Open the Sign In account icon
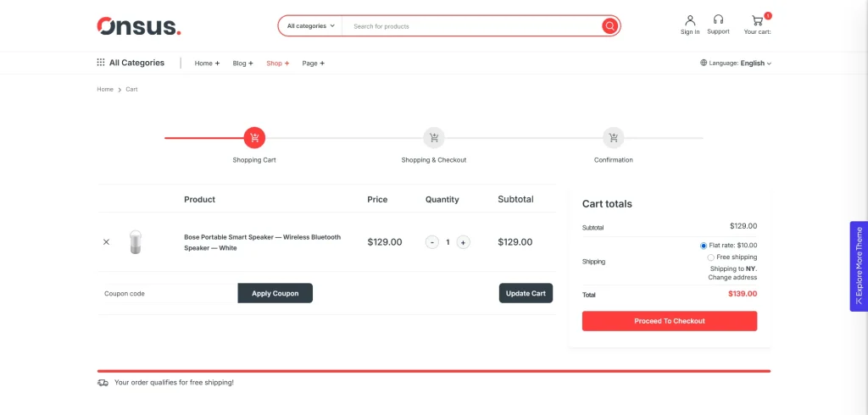868x415 pixels. click(690, 20)
